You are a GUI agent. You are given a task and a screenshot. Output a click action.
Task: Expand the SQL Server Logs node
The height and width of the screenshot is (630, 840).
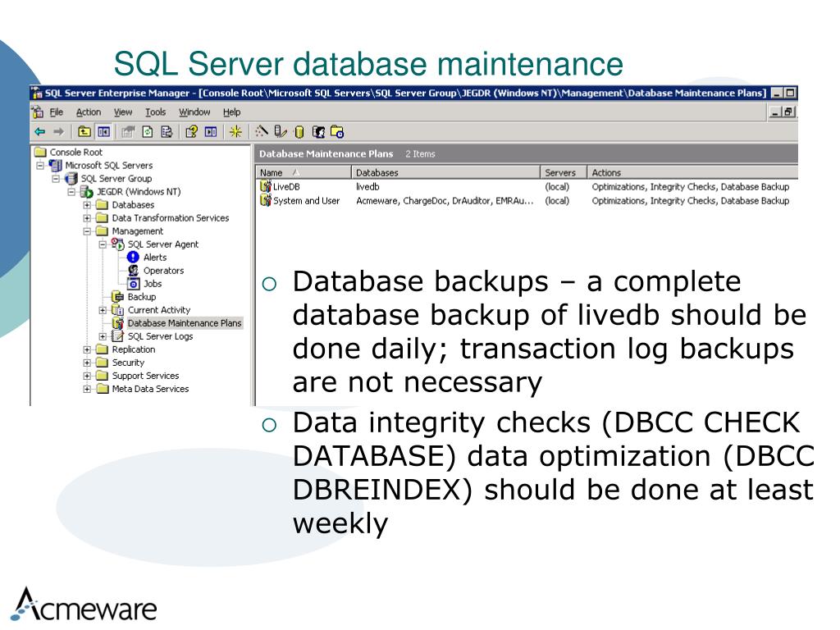[x=103, y=336]
